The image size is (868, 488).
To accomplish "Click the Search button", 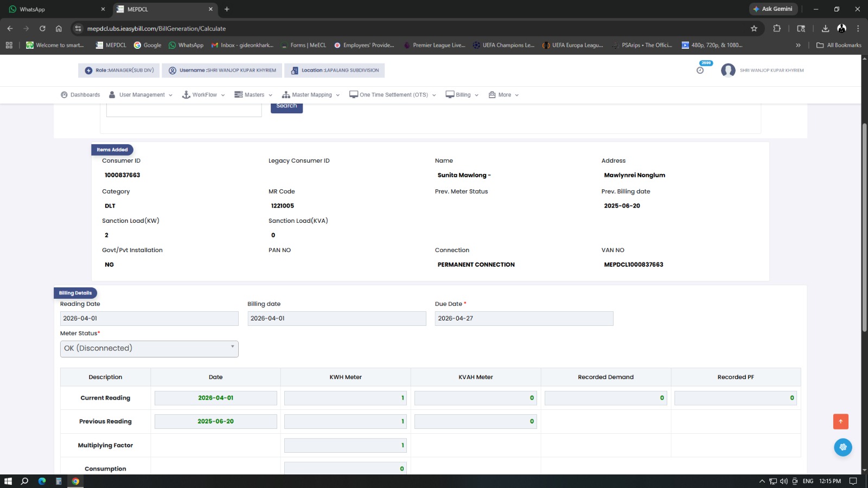I will [286, 107].
